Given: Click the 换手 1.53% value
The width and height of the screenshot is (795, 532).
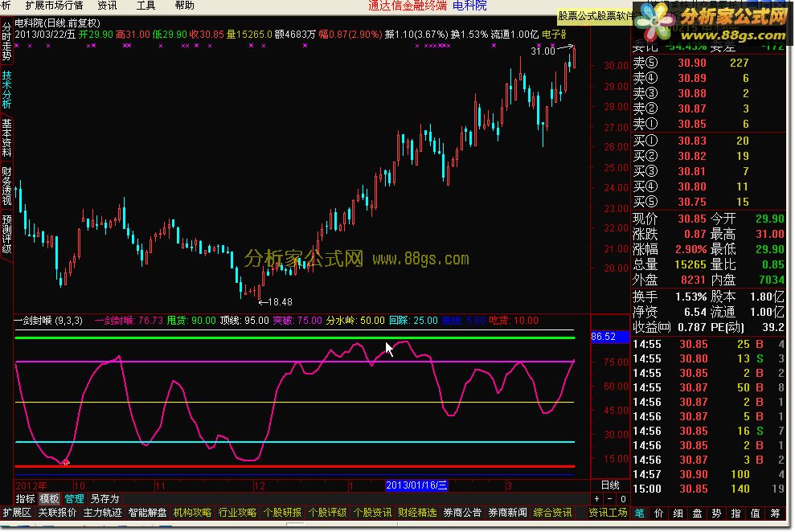Looking at the screenshot, I should [691, 297].
